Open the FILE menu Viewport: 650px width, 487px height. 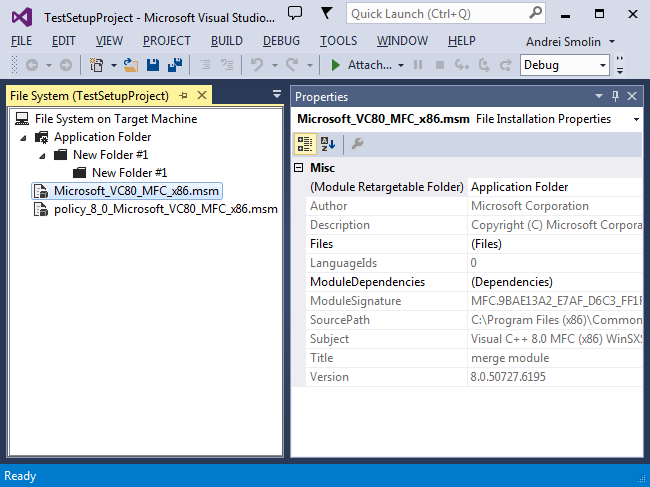coord(21,41)
